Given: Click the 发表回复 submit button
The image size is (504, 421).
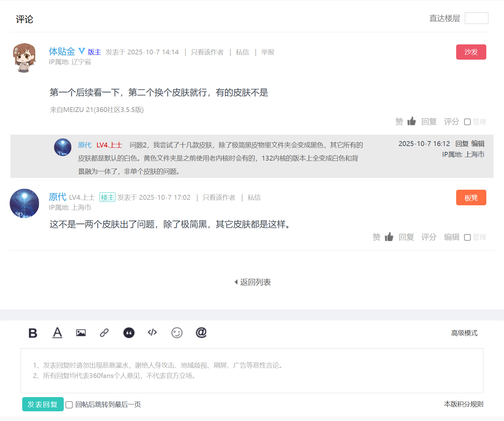Looking at the screenshot, I should 43,404.
